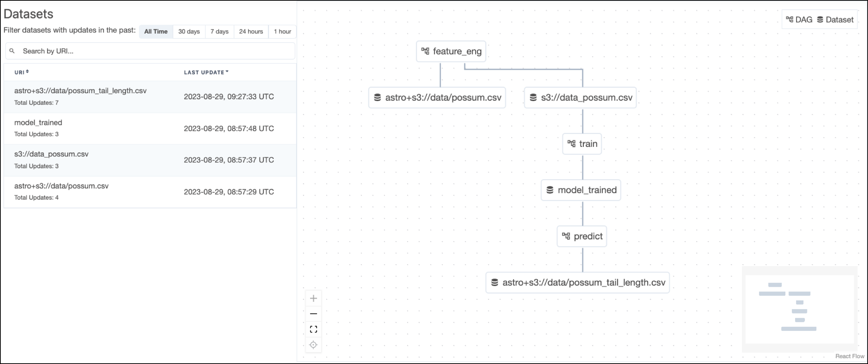Zoom in on the graph using plus icon
Image resolution: width=868 pixels, height=364 pixels.
point(313,298)
